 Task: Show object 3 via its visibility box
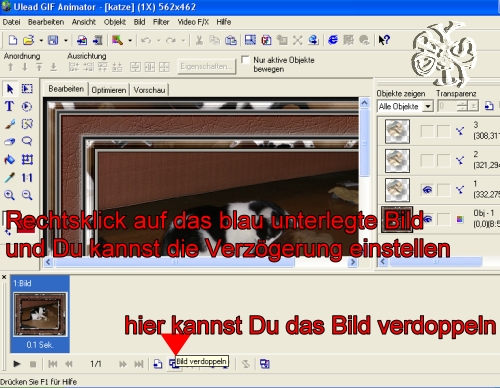tap(427, 131)
